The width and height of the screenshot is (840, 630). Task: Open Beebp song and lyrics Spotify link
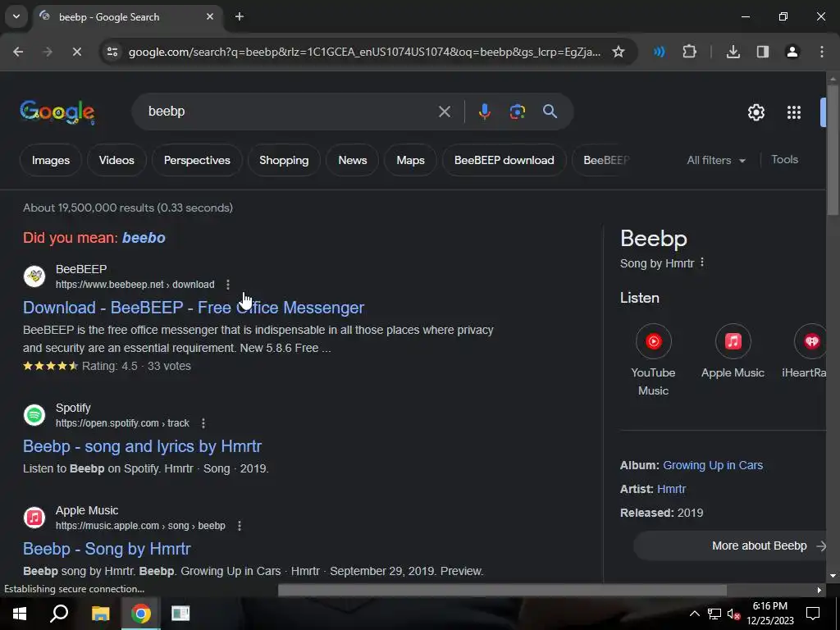click(x=142, y=446)
